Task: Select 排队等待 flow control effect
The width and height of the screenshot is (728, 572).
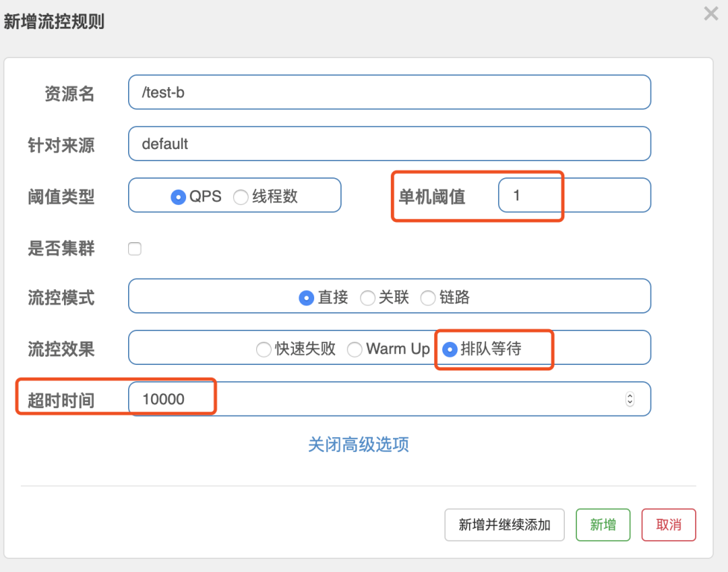Action: coord(449,350)
